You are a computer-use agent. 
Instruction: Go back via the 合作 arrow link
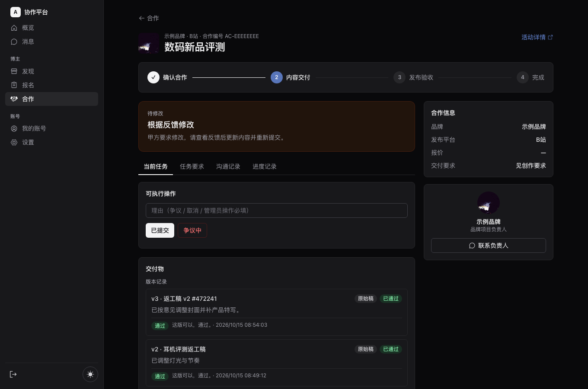pos(149,18)
